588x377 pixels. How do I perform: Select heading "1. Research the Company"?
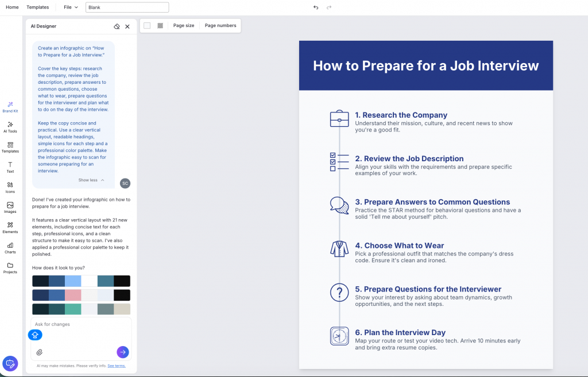pyautogui.click(x=401, y=115)
